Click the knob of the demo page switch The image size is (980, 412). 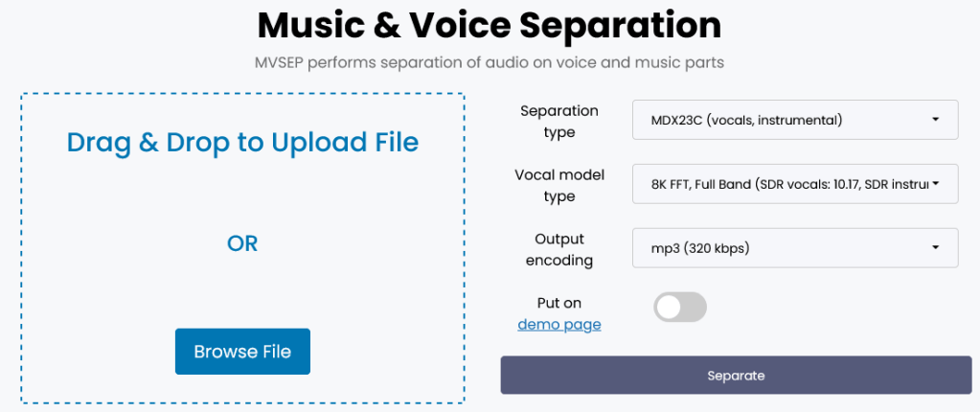coord(669,308)
